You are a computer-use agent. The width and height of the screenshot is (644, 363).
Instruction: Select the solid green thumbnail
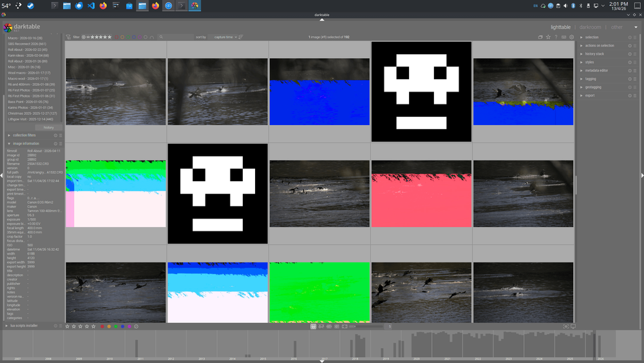point(319,292)
